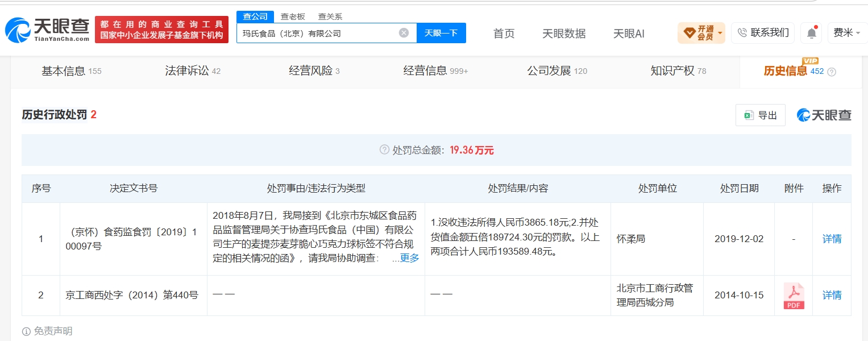
Task: Open the 免责声明 disclaimer link
Action: [x=53, y=331]
